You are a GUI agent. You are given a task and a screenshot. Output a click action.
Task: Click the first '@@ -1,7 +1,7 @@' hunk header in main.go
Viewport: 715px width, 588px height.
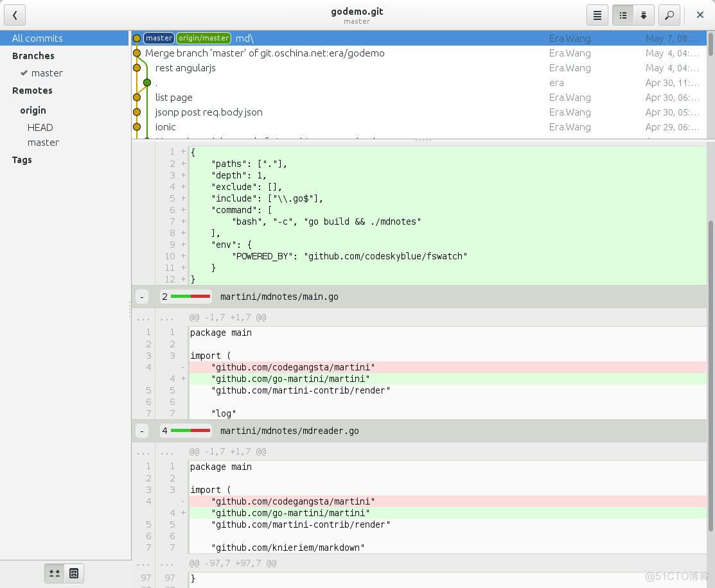(227, 317)
